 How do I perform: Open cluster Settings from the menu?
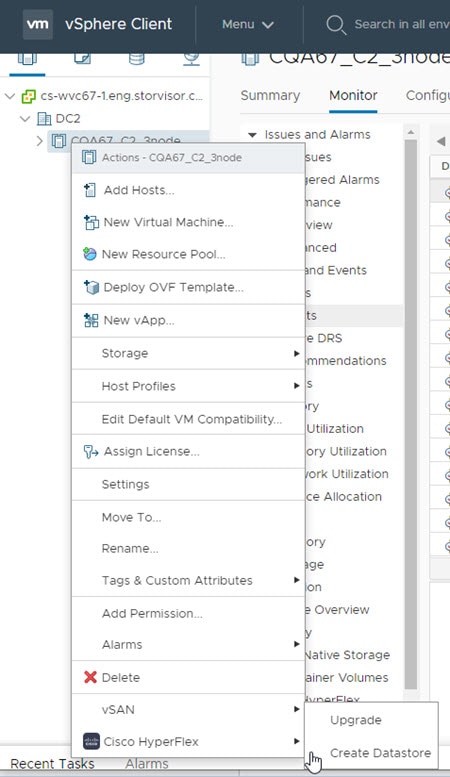[188, 484]
